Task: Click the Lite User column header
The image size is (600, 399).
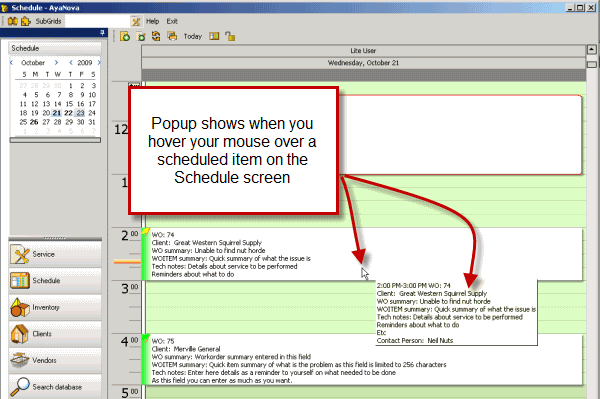Action: [364, 50]
